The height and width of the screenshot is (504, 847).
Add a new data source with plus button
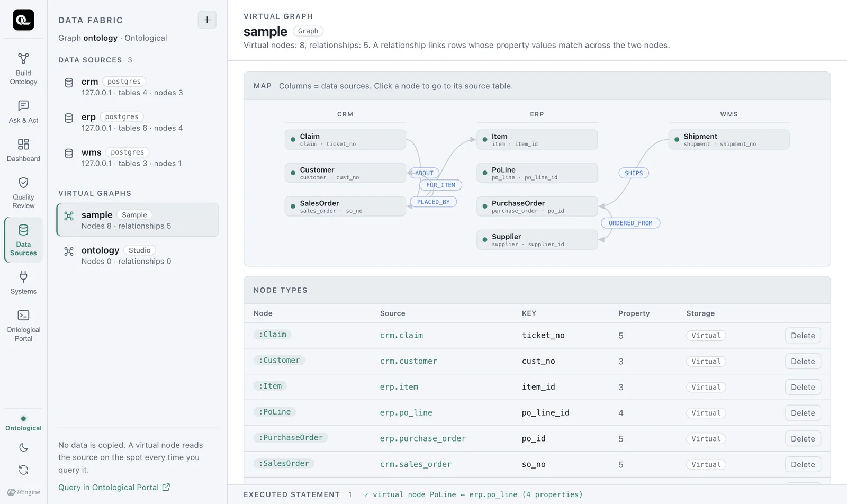tap(207, 20)
